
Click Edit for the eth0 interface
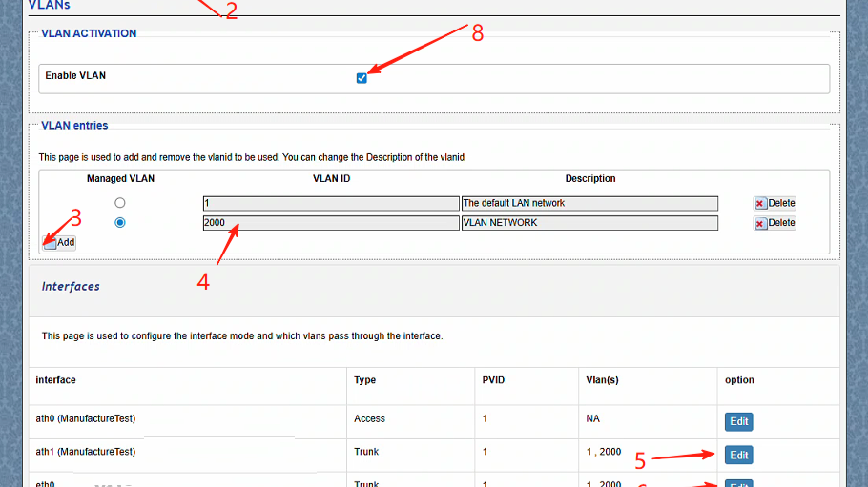click(x=738, y=483)
